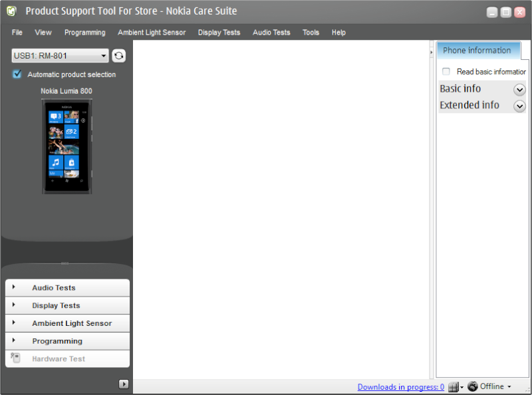
Task: Open the View menu
Action: coord(43,33)
